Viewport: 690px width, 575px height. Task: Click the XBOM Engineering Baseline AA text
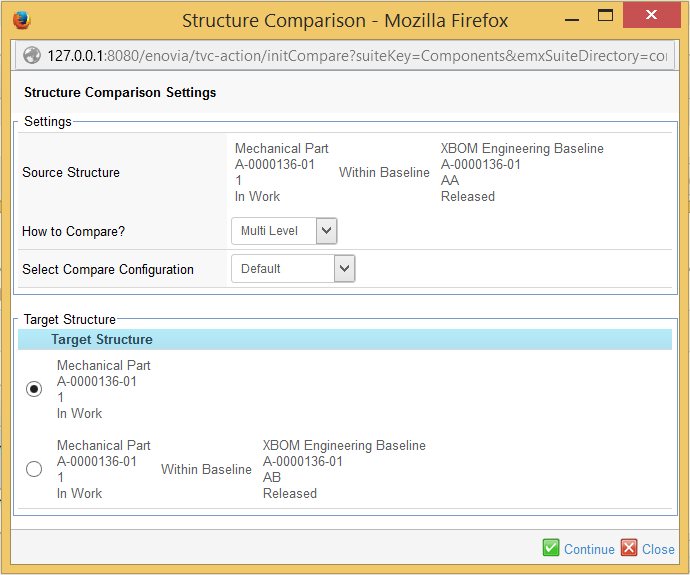(x=521, y=172)
